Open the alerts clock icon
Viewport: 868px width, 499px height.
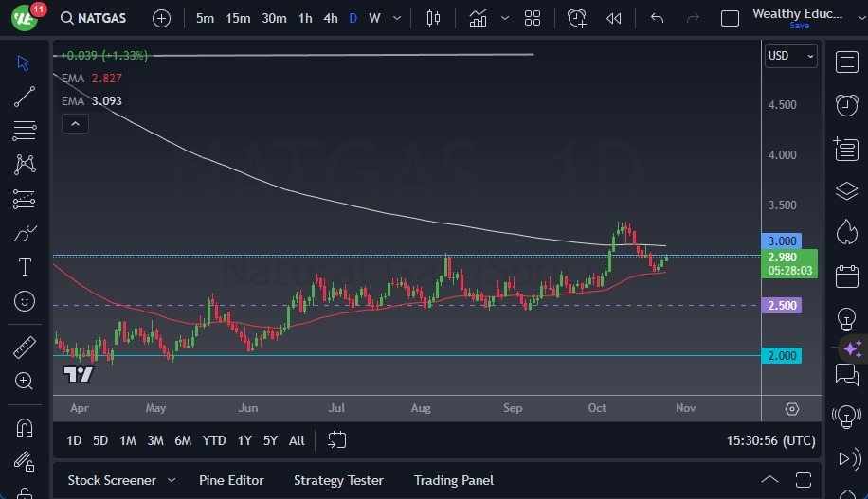(x=576, y=18)
